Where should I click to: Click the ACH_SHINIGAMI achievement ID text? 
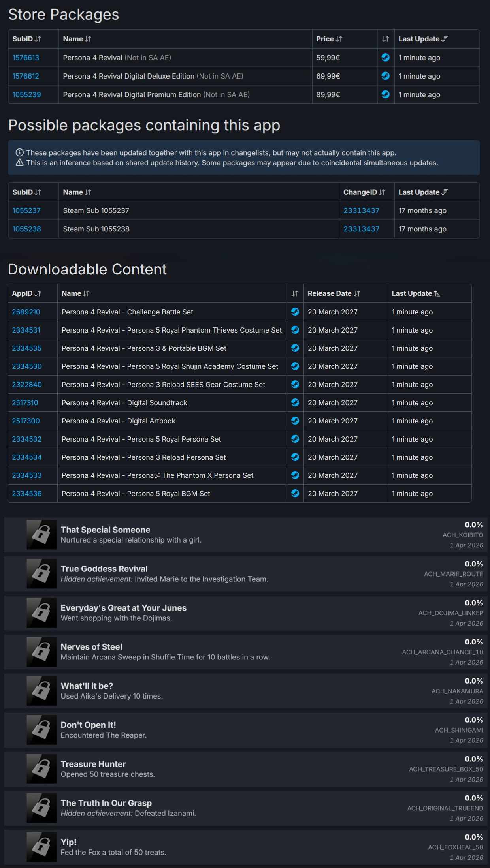(x=459, y=730)
